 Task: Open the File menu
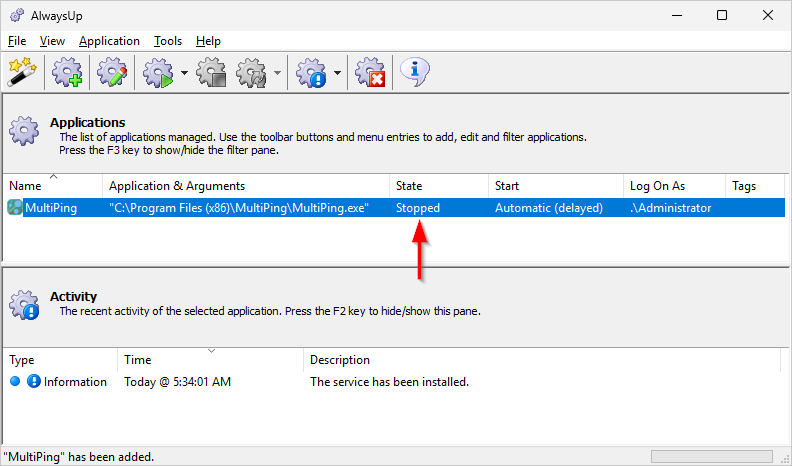(17, 41)
